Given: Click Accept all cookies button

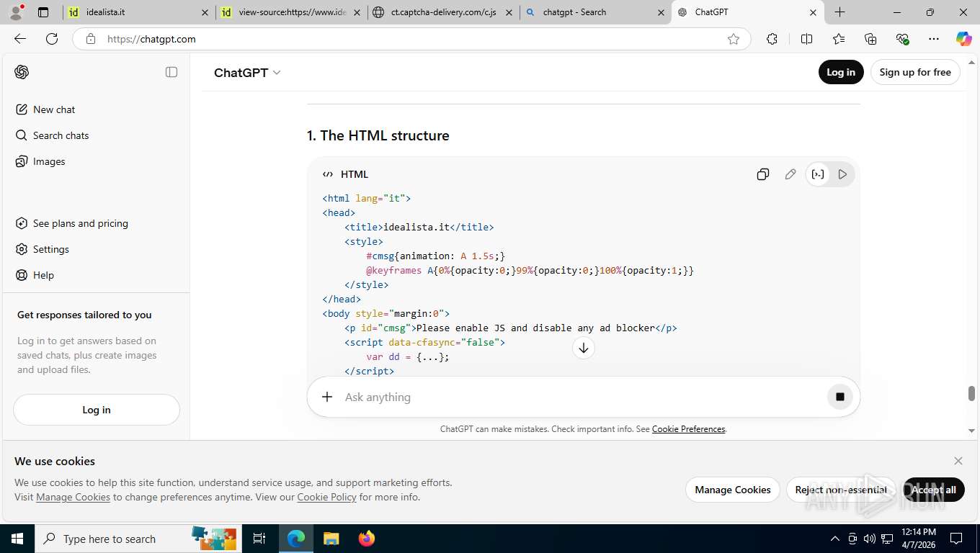Looking at the screenshot, I should coord(934,490).
